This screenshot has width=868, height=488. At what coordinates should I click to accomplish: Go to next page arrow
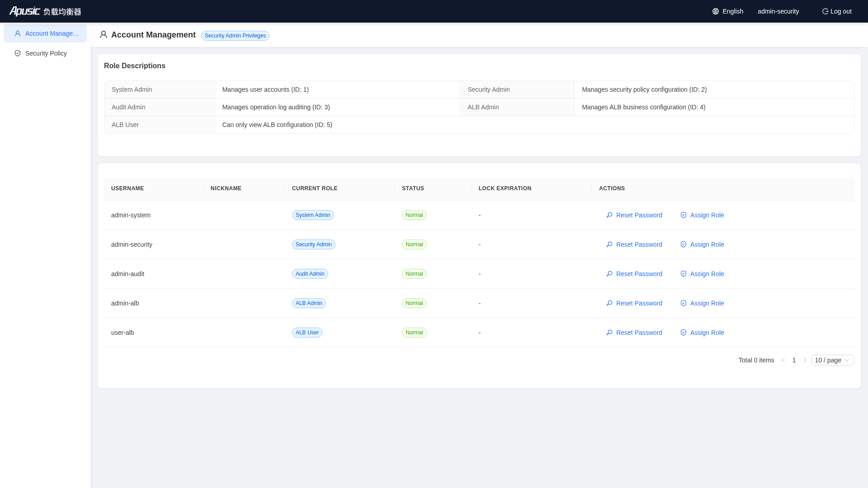(805, 360)
